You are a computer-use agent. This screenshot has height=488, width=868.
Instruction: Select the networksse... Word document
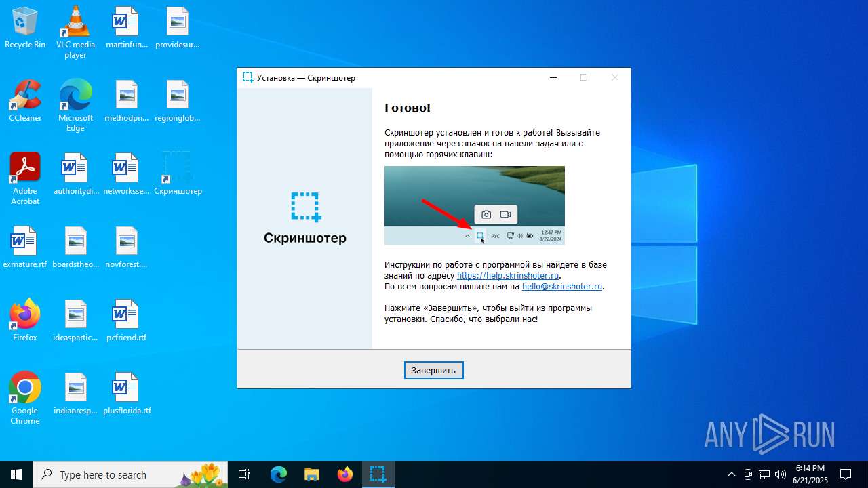126,174
